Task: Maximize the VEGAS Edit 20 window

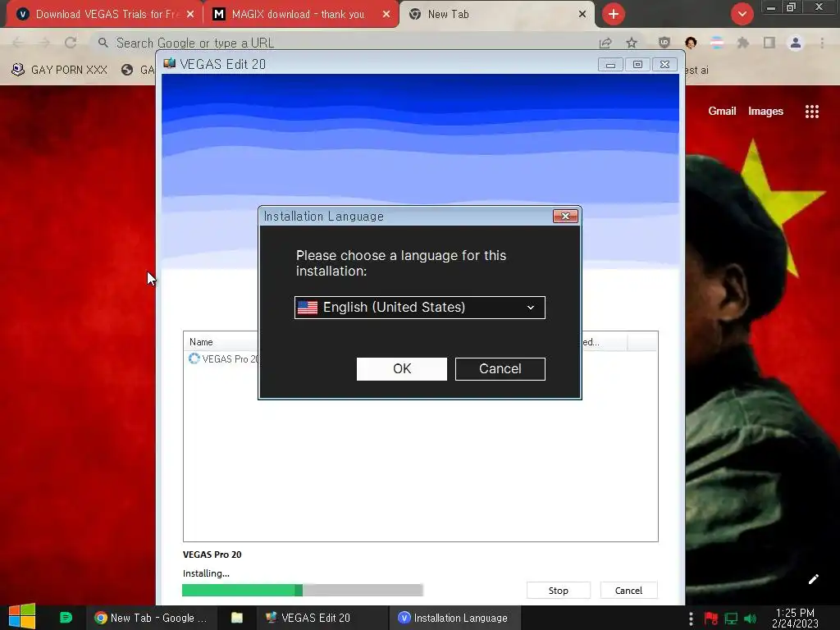Action: [x=637, y=65]
